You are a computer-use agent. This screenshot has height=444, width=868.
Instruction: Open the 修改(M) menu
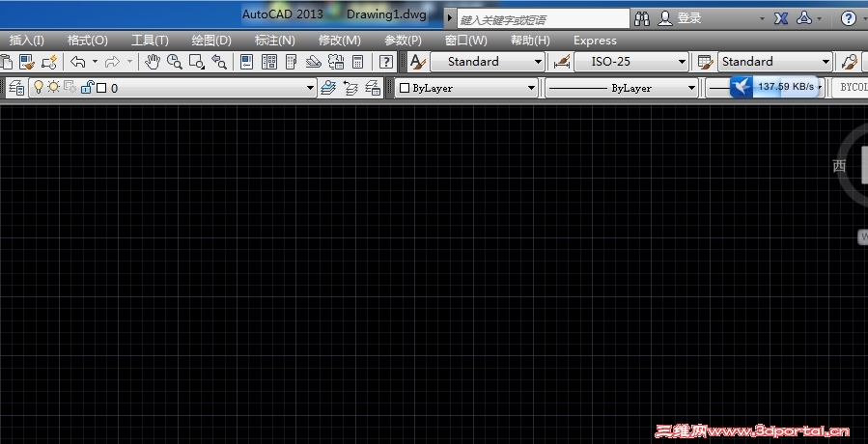[x=339, y=41]
